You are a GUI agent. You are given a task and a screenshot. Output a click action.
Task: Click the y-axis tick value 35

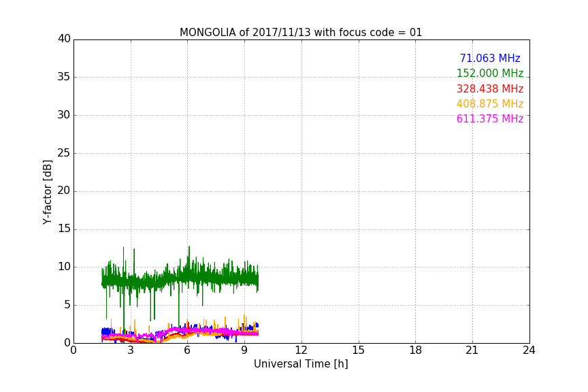64,77
